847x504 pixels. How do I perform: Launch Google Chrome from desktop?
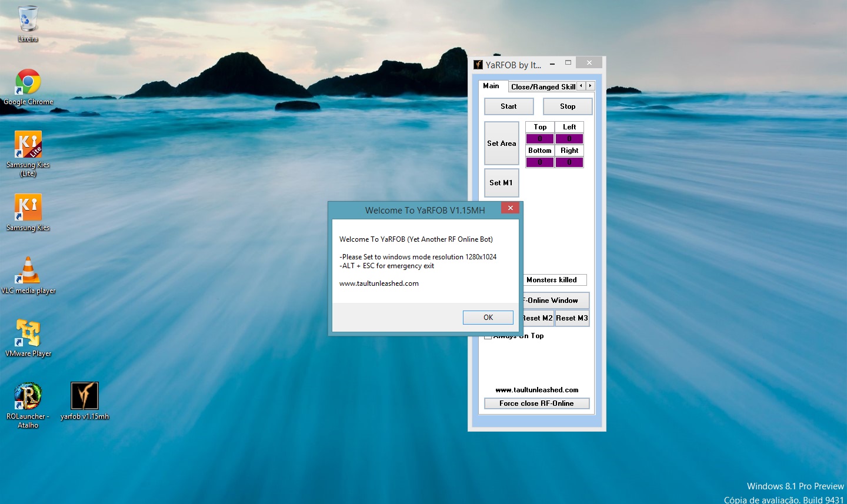(28, 87)
